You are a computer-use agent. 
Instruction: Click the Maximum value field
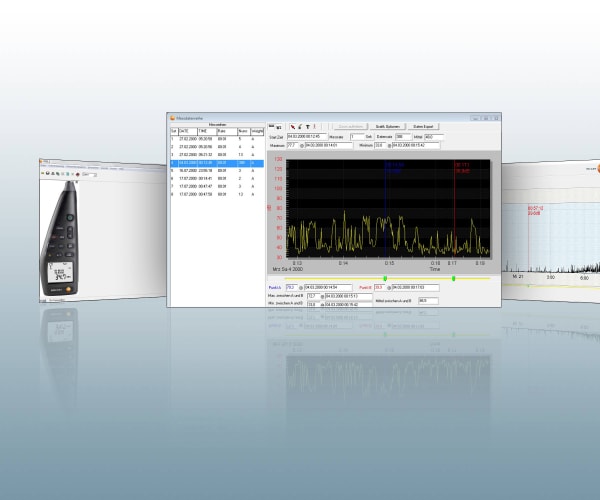pos(292,145)
